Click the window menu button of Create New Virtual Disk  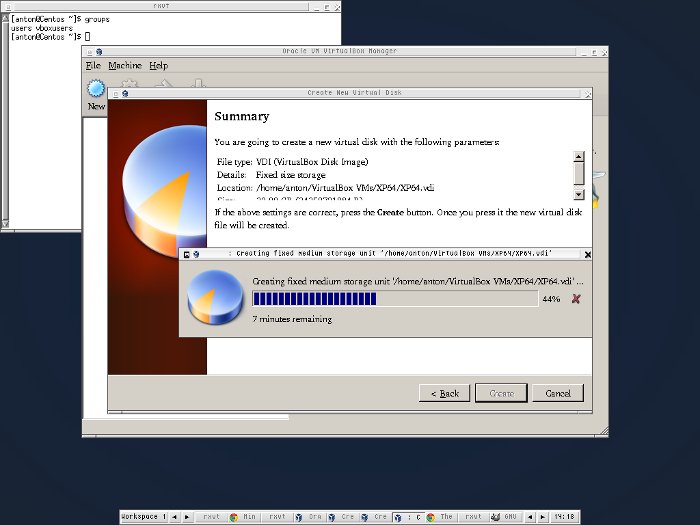(x=116, y=93)
